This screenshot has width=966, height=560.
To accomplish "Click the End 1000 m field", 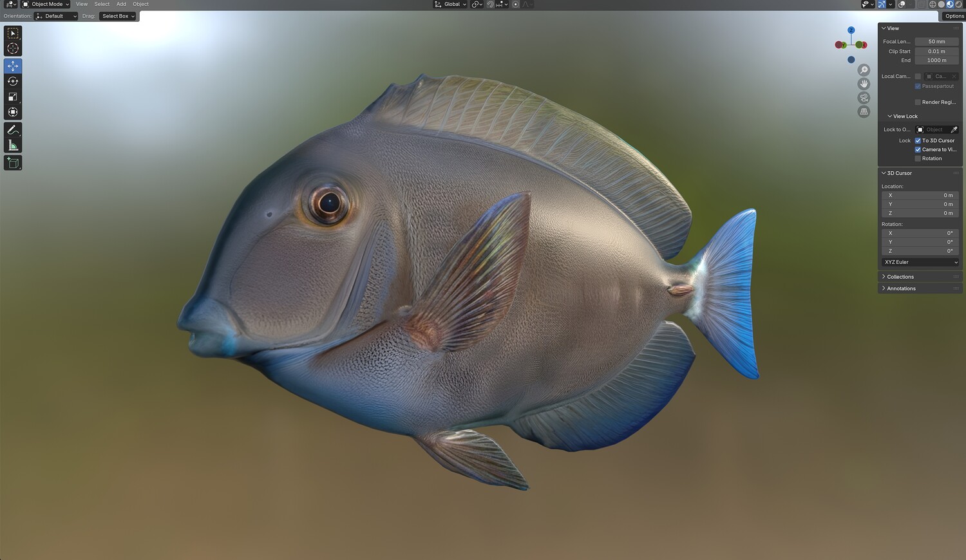I will point(937,61).
